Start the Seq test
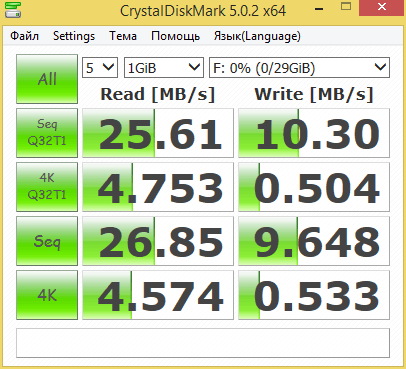The width and height of the screenshot is (406, 369). pos(47,241)
